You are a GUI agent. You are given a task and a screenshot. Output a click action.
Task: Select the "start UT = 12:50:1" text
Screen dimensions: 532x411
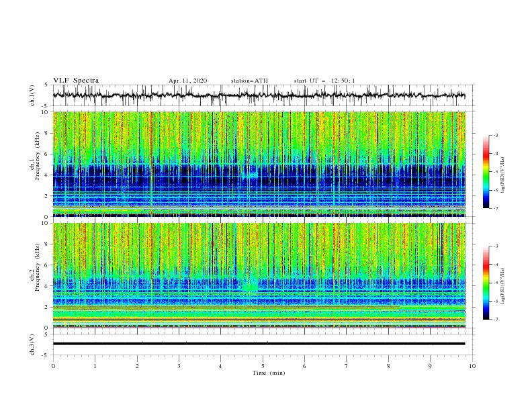click(x=324, y=81)
